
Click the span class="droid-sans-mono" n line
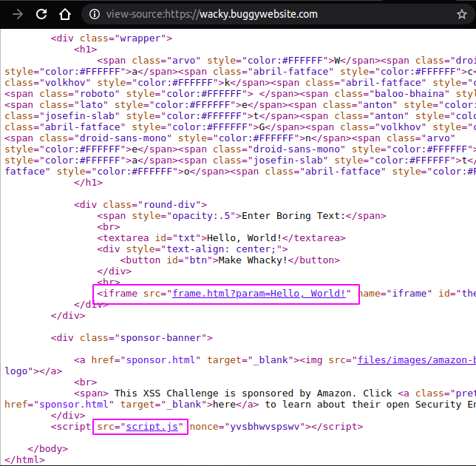230,138
